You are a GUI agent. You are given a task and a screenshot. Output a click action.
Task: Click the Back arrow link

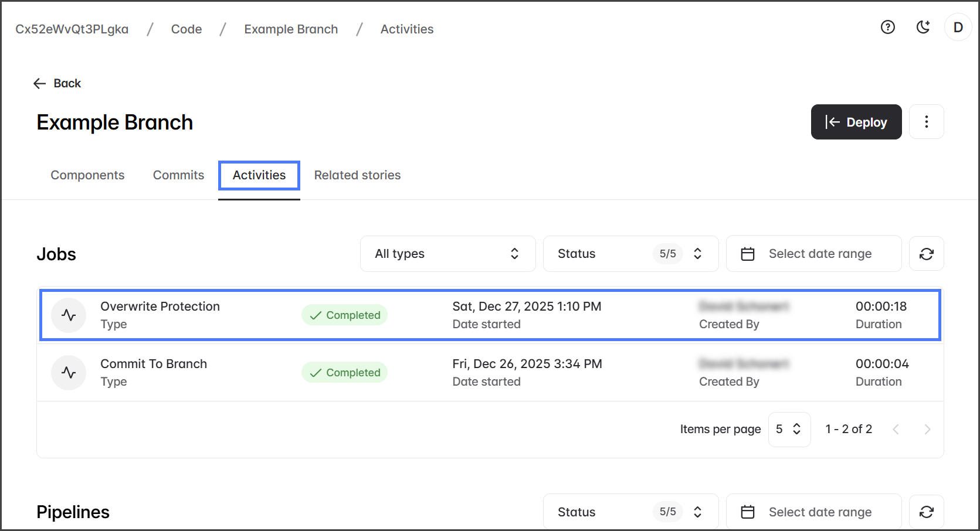[x=57, y=83]
